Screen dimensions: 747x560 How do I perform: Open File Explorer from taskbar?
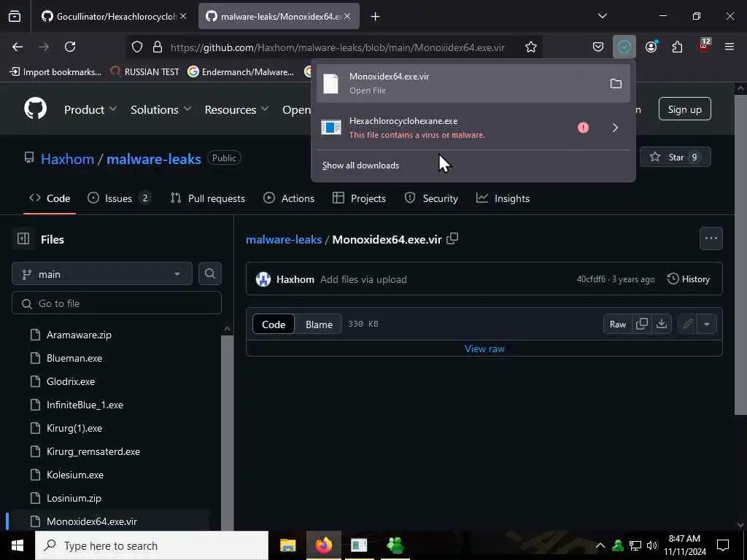click(x=287, y=545)
